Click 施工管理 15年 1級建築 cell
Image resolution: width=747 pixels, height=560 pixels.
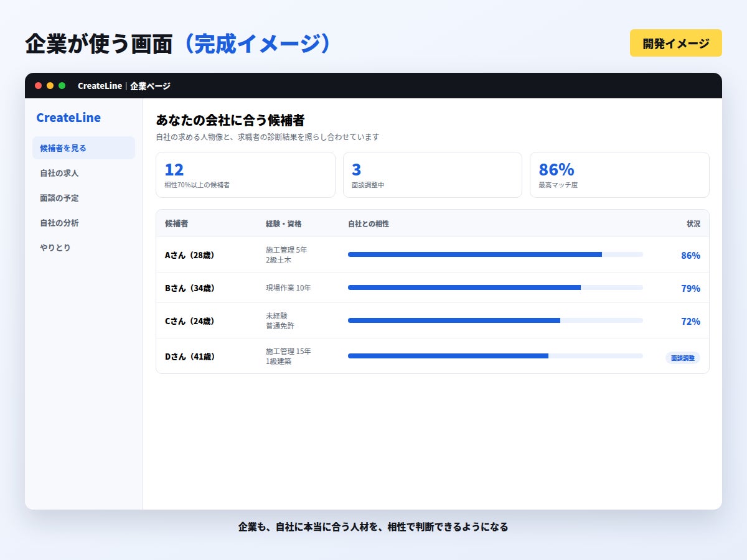[288, 357]
